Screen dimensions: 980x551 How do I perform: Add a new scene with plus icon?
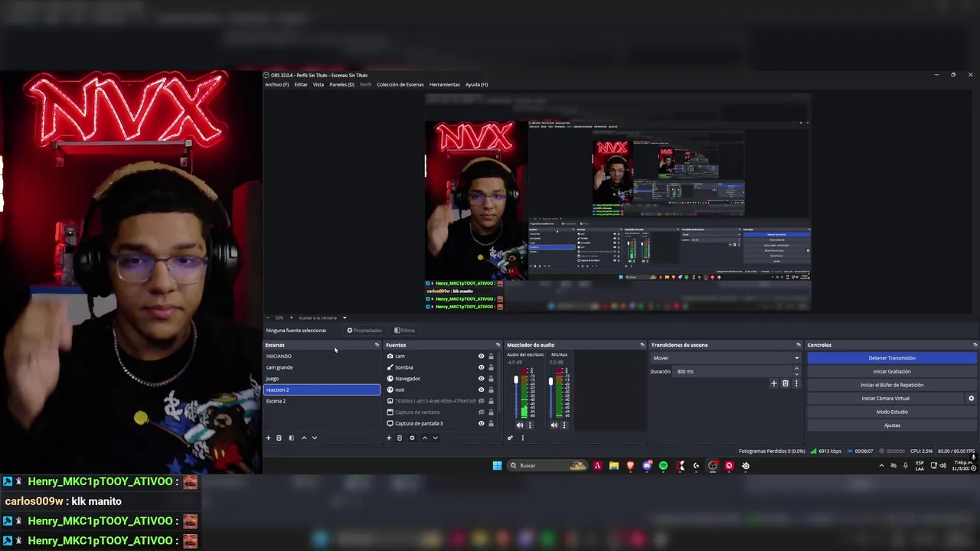pyautogui.click(x=268, y=438)
